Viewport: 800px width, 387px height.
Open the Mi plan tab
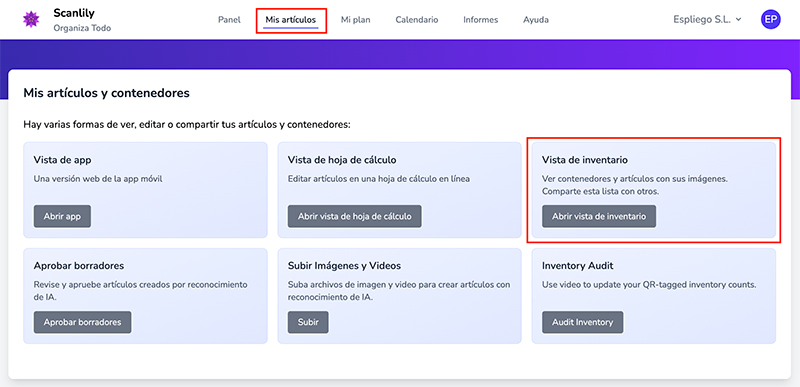click(x=356, y=20)
